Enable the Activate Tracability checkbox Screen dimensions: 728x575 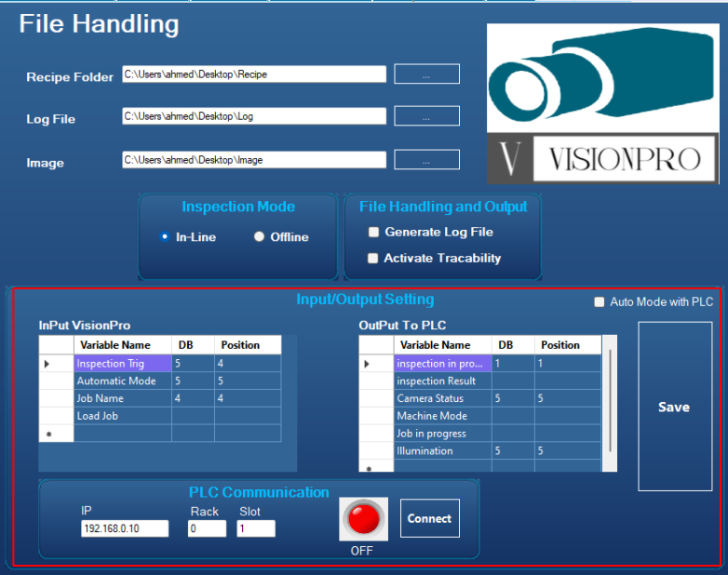pos(372,258)
